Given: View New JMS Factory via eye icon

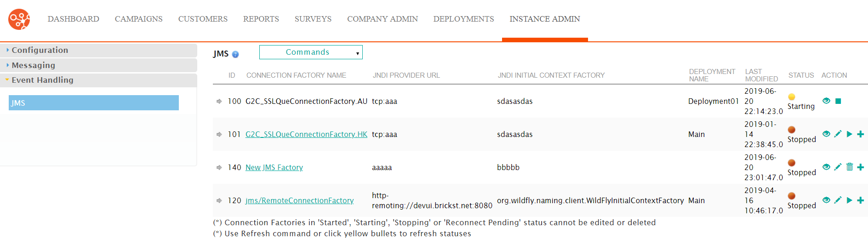Looking at the screenshot, I should coord(826,167).
